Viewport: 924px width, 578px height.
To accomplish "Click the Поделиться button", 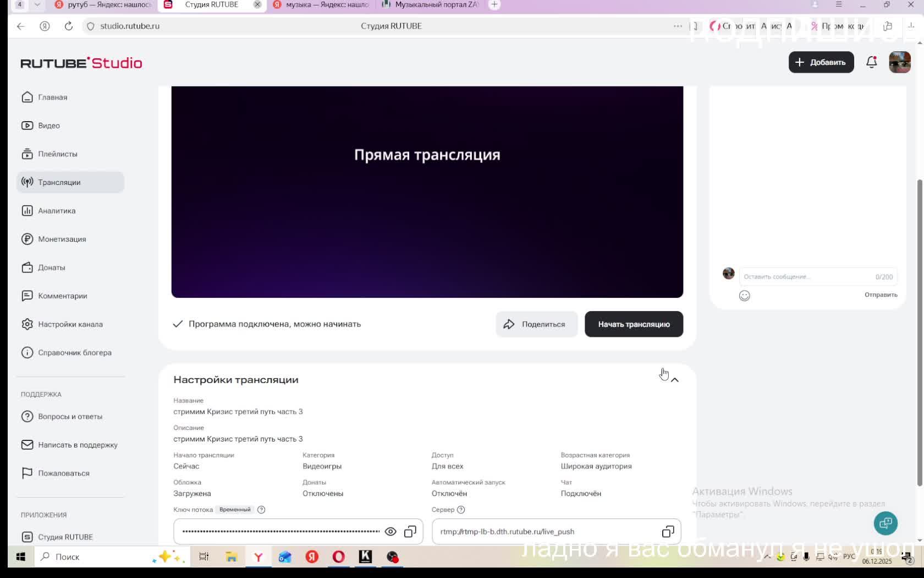I will click(536, 324).
